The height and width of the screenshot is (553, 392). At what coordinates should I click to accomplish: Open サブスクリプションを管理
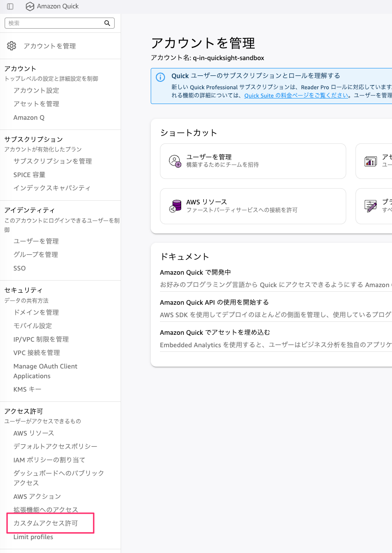pyautogui.click(x=53, y=161)
